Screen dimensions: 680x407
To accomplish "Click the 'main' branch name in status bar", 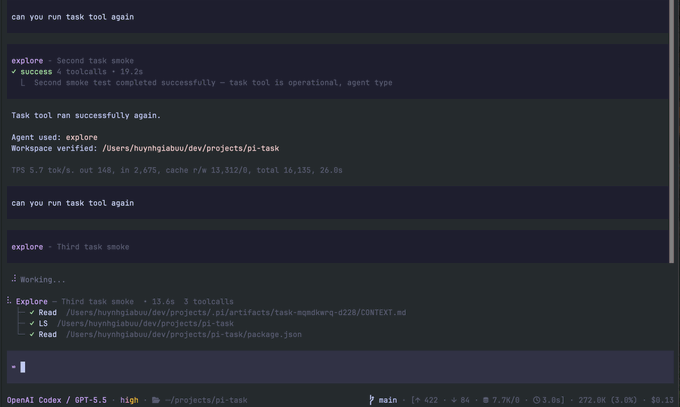I will pos(388,400).
